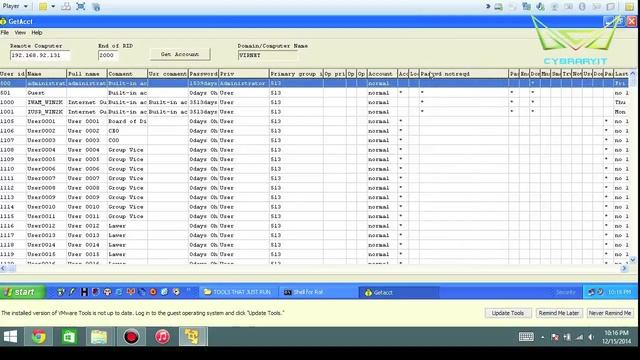This screenshot has height=360, width=640.
Task: Click the H quick launch icon
Action: (x=84, y=292)
